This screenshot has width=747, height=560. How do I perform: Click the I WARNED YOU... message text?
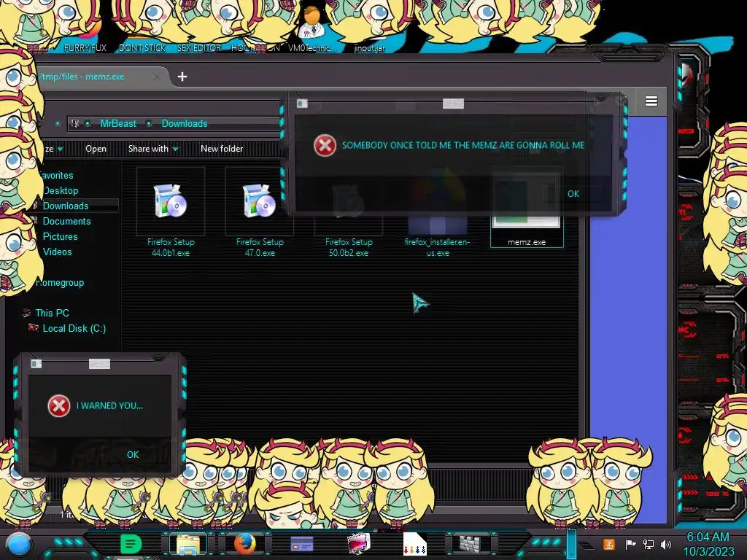tap(109, 405)
